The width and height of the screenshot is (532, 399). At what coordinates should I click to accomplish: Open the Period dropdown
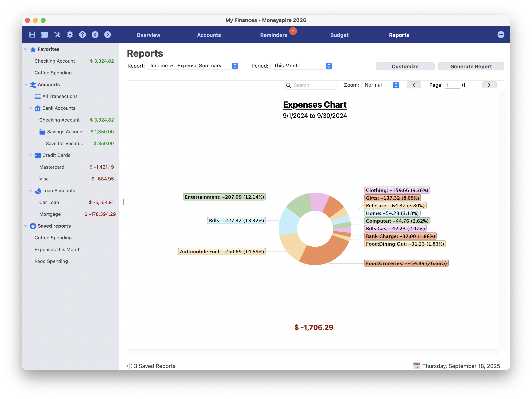coord(302,66)
